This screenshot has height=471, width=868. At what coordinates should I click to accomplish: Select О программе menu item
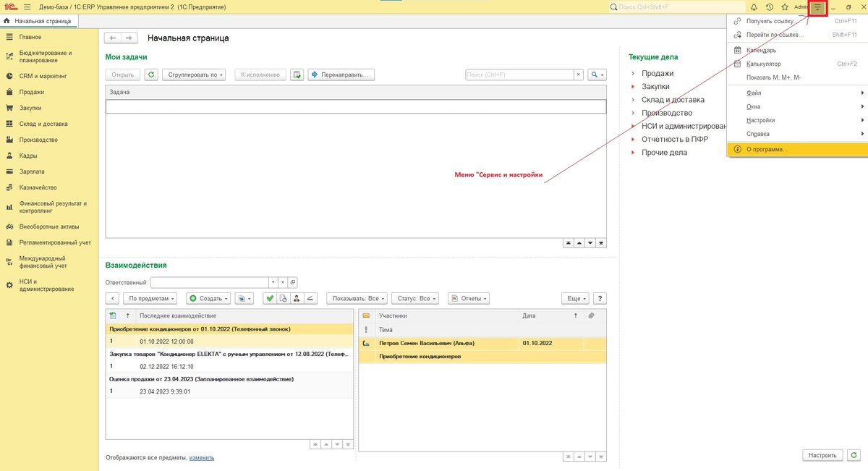tap(797, 149)
